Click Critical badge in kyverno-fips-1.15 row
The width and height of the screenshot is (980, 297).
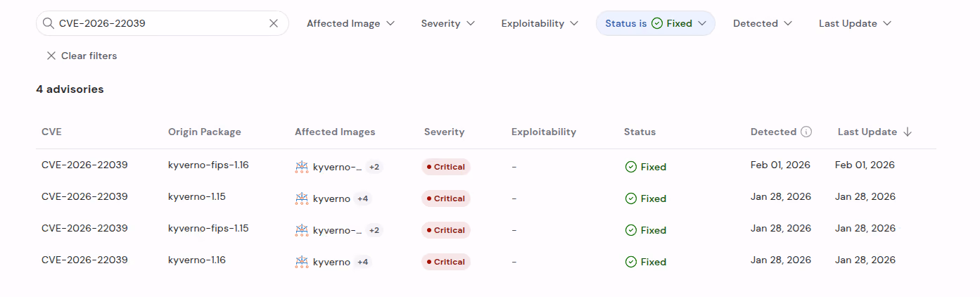tap(446, 230)
